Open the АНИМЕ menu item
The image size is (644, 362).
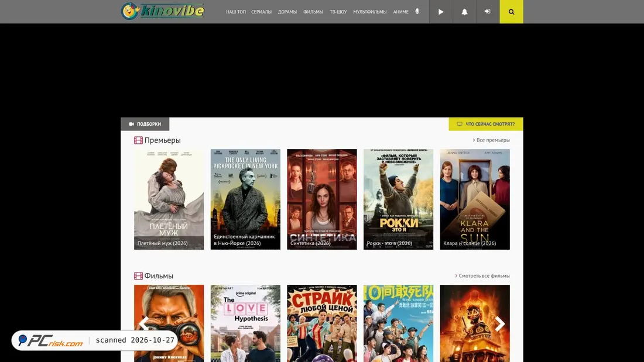tap(400, 12)
